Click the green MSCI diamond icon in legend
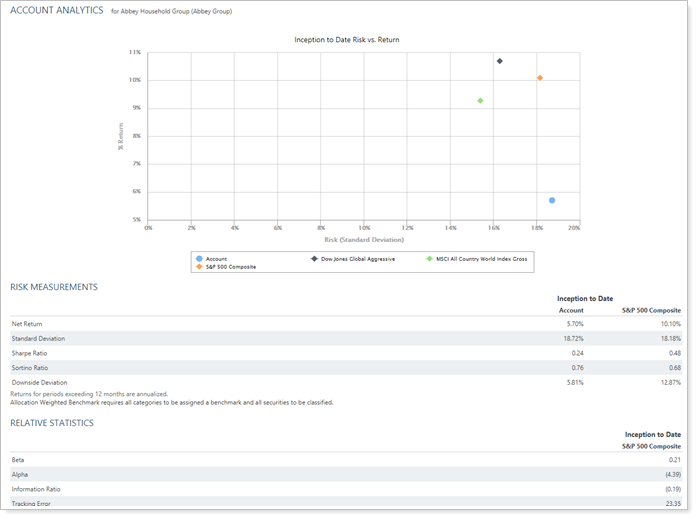 click(x=430, y=258)
